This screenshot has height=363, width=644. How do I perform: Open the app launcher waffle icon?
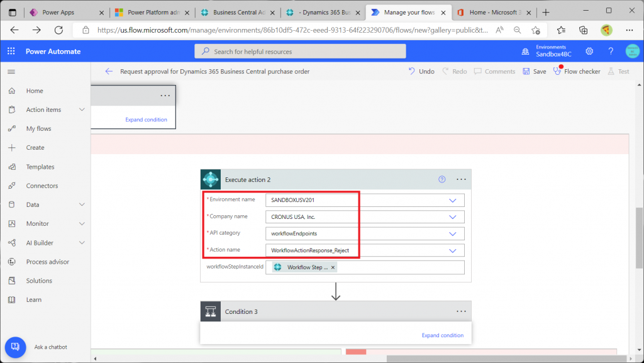click(x=11, y=52)
